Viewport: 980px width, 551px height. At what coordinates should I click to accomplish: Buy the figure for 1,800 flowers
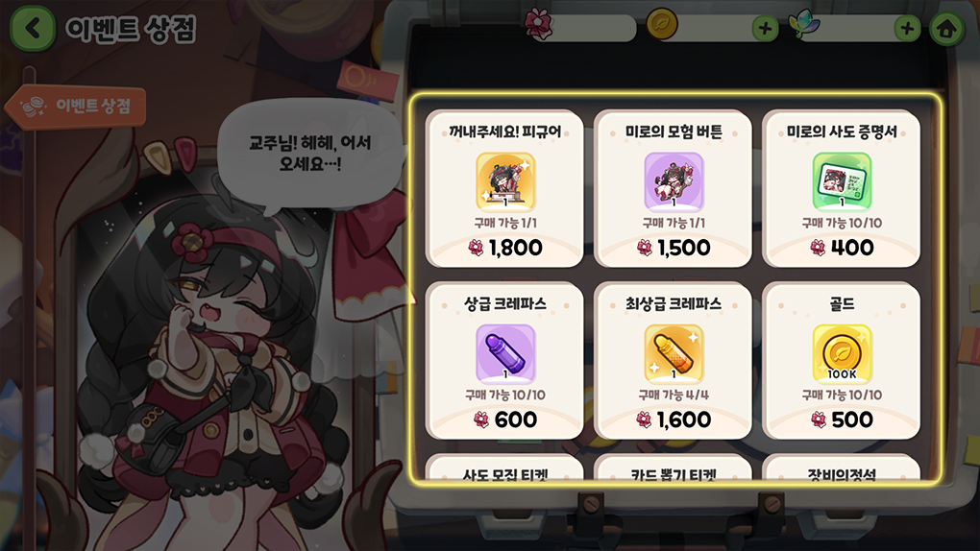tap(505, 248)
